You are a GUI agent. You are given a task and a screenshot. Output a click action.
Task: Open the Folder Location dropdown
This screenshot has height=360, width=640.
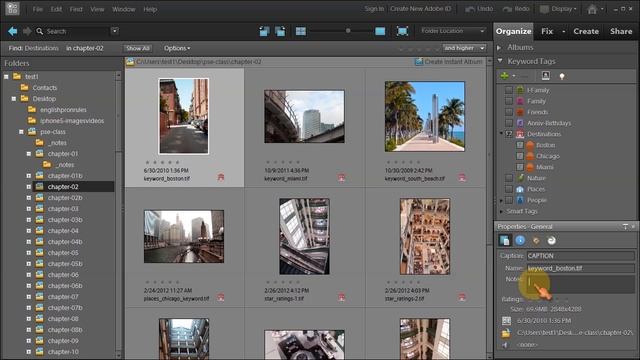coord(453,31)
